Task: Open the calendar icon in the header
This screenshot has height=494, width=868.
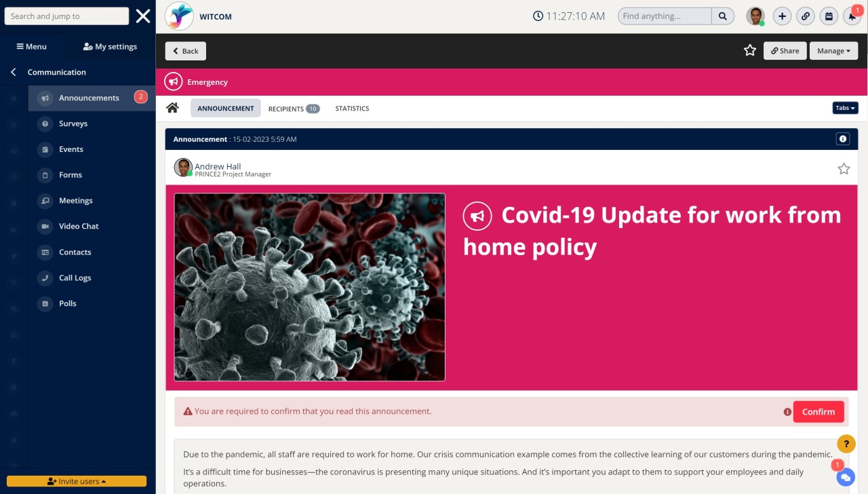Action: pos(829,16)
